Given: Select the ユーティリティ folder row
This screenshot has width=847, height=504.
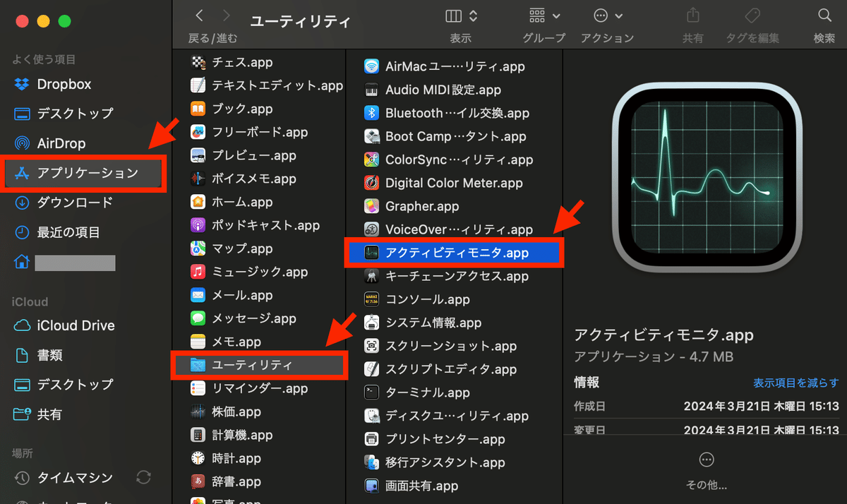Looking at the screenshot, I should pyautogui.click(x=259, y=365).
